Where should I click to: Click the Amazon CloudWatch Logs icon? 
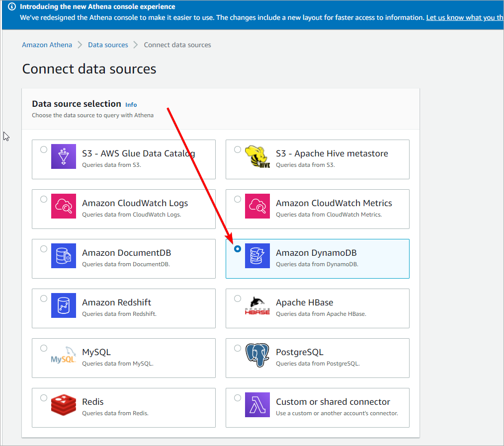63,206
